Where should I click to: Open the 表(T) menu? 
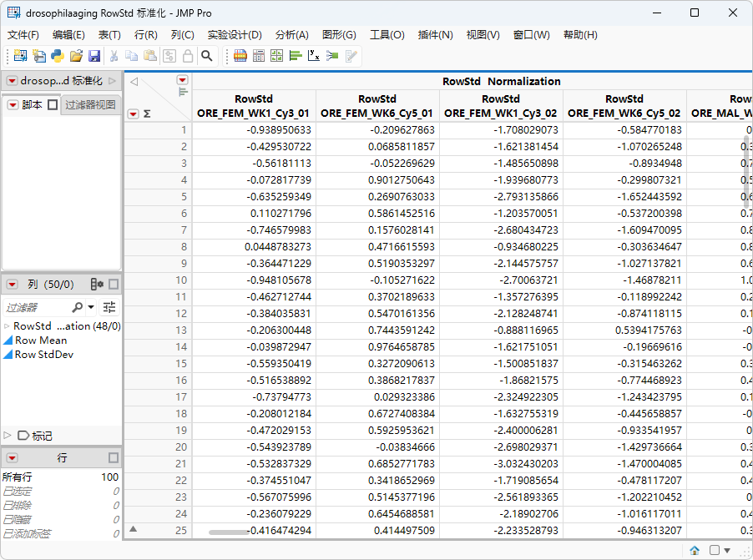(x=109, y=34)
